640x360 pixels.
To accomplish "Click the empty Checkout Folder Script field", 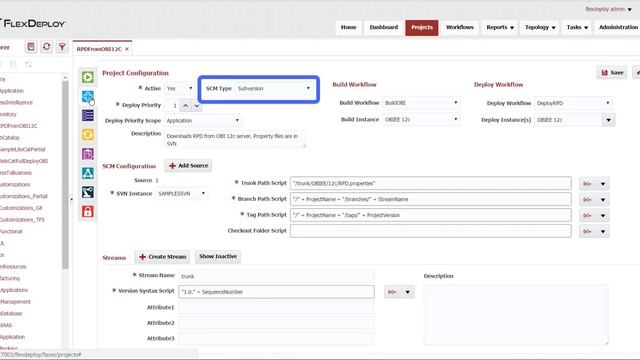I will (431, 231).
